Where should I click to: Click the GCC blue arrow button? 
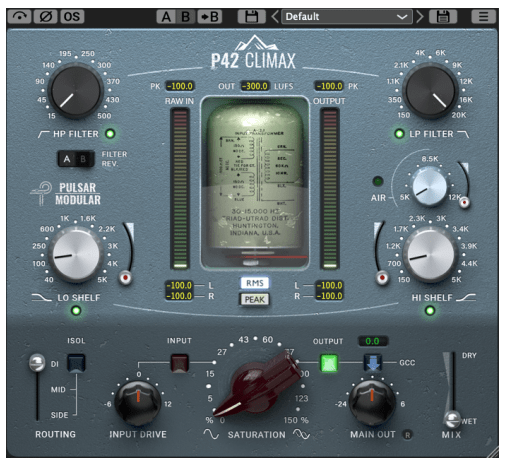pyautogui.click(x=373, y=363)
